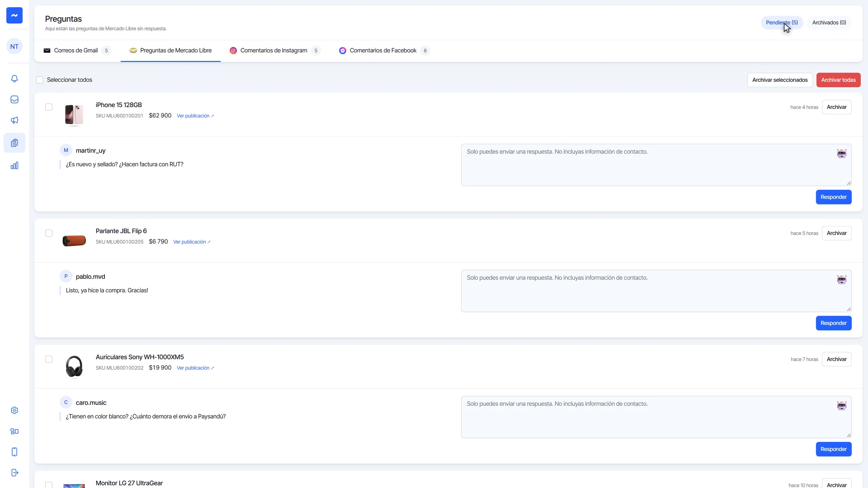The height and width of the screenshot is (488, 868).
Task: Open Ver publicación link for iPhone 15
Action: (x=195, y=116)
